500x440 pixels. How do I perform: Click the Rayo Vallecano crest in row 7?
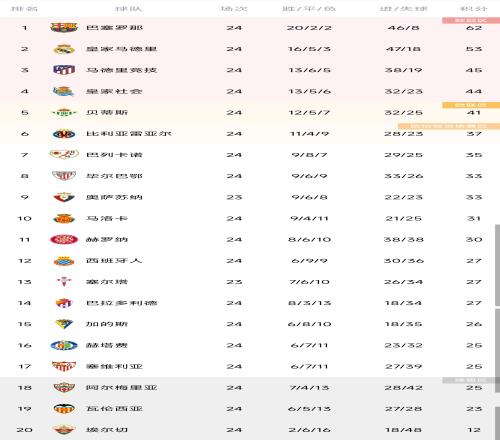(x=64, y=155)
